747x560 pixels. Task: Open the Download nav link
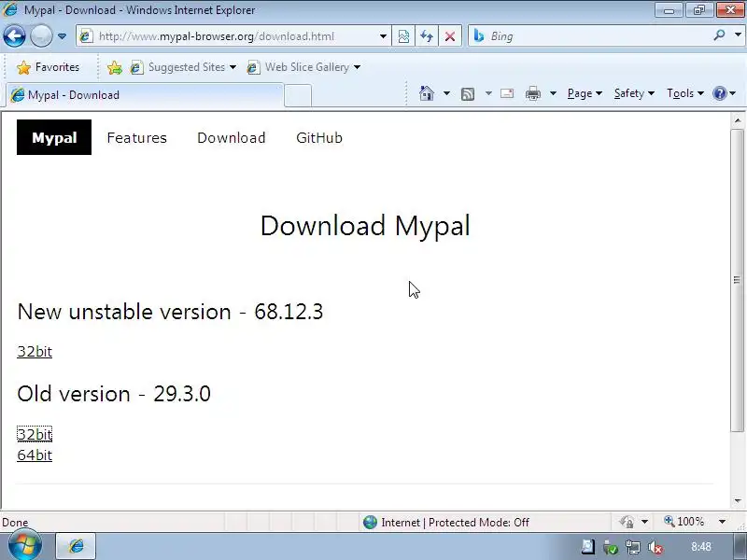[231, 137]
